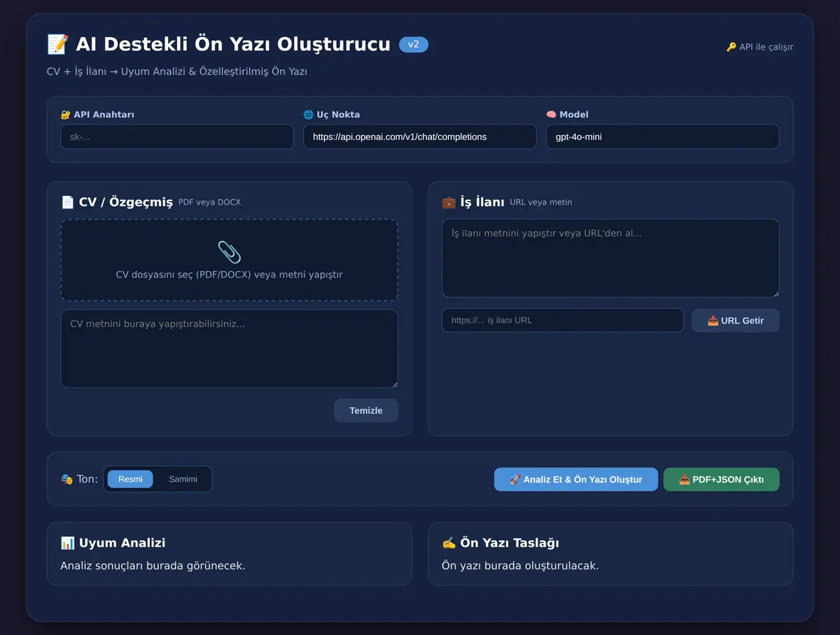Select the 'Samimi' tone option

coord(183,480)
